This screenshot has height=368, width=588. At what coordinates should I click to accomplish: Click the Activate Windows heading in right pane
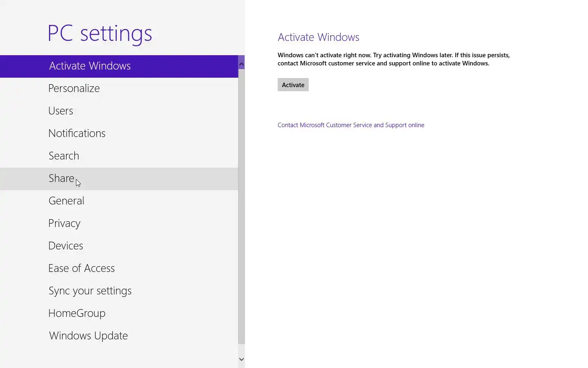tap(318, 37)
